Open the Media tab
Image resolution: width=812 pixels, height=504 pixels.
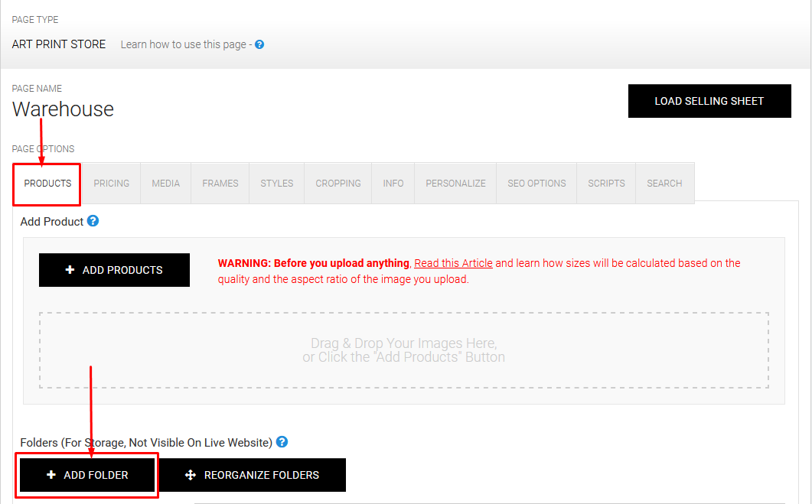click(x=166, y=184)
